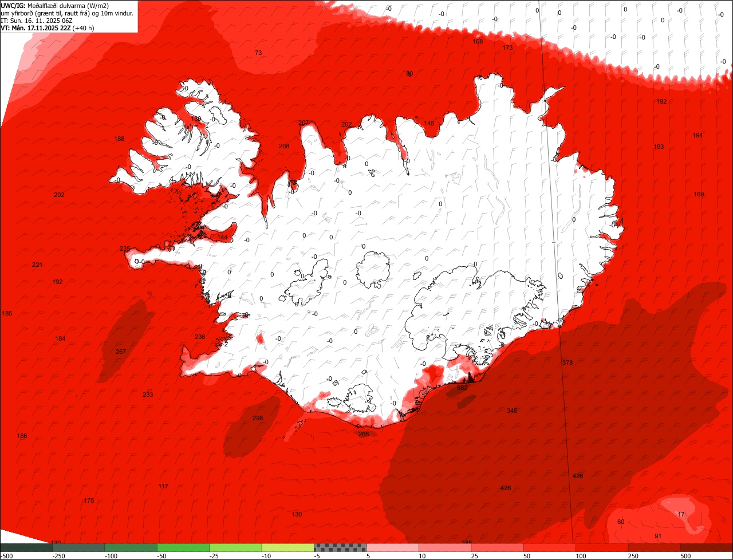Click the valid time 'VT: Mán. 17.11.2025 22Z (+40 h)'
The height and width of the screenshot is (560, 733).
48,27
